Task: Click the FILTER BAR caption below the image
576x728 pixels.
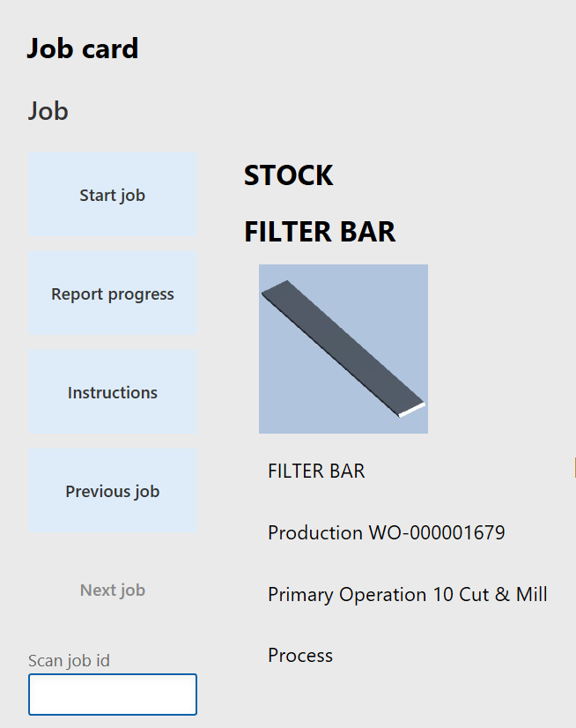Action: [315, 471]
